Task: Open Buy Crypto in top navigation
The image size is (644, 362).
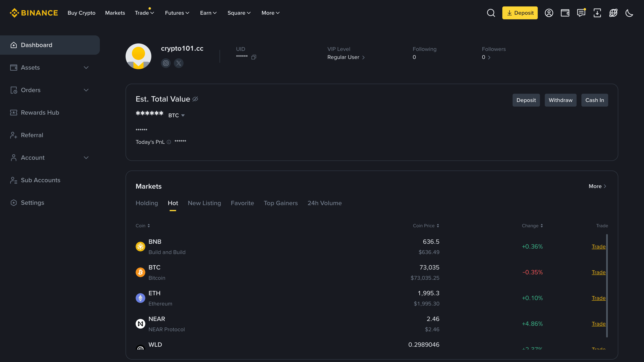Action: coord(81,13)
